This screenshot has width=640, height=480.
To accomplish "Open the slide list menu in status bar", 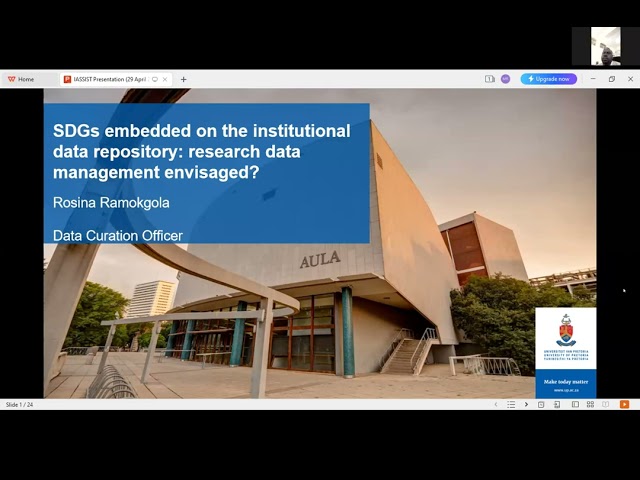I will tap(511, 404).
